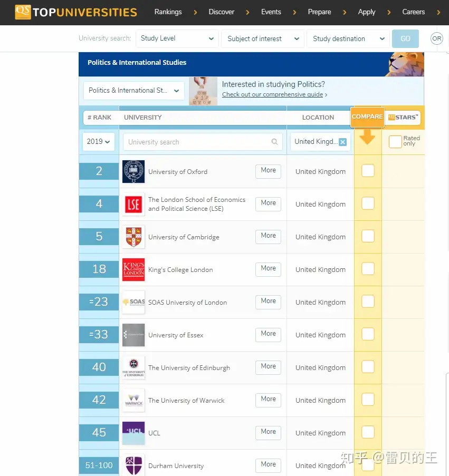The width and height of the screenshot is (449, 476).
Task: Click More for SOAS University of London
Action: pyautogui.click(x=268, y=302)
